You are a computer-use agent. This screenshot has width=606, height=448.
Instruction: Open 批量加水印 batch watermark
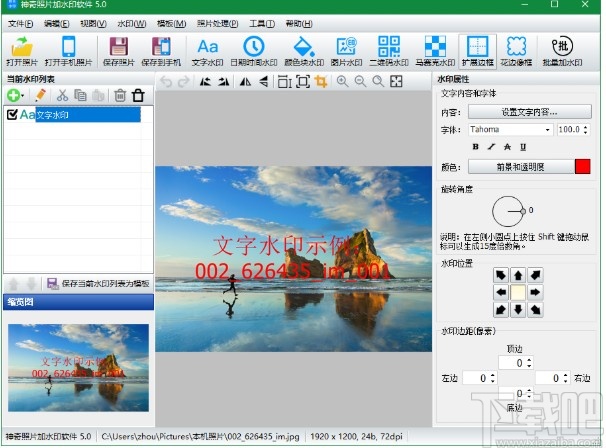point(562,51)
